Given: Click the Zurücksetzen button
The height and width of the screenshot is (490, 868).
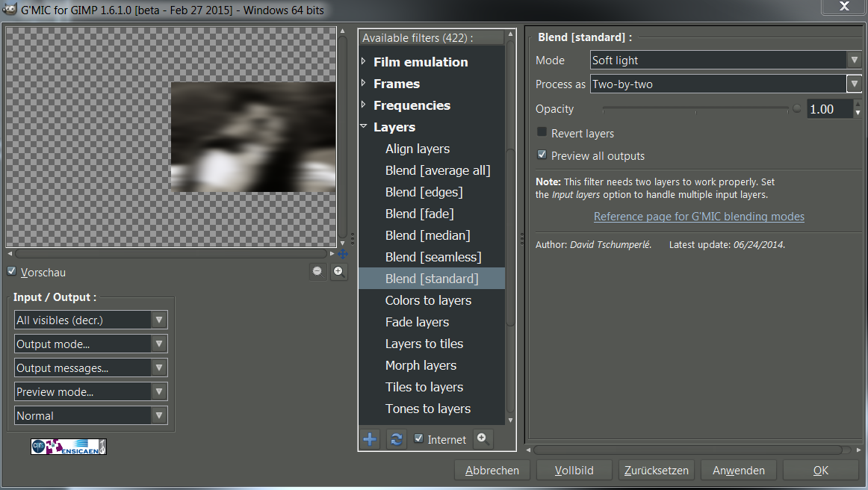Looking at the screenshot, I should pos(657,470).
